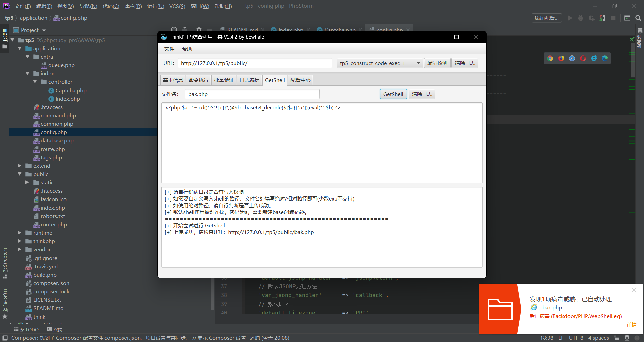Open the page in Microsoft Edge from the browser bar

[x=605, y=58]
